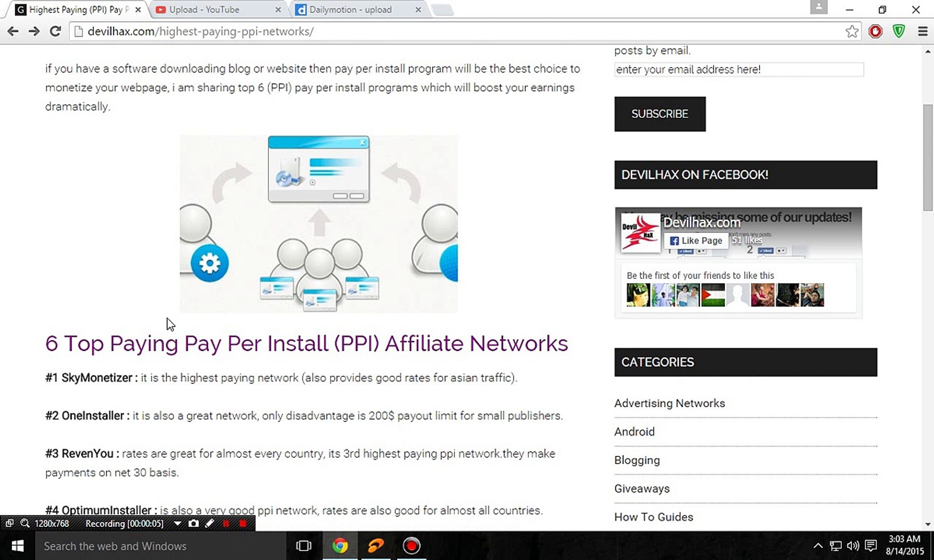Screen dimensions: 934x560
Task: Click the 1280x768 recording resolution label
Action: [x=52, y=524]
